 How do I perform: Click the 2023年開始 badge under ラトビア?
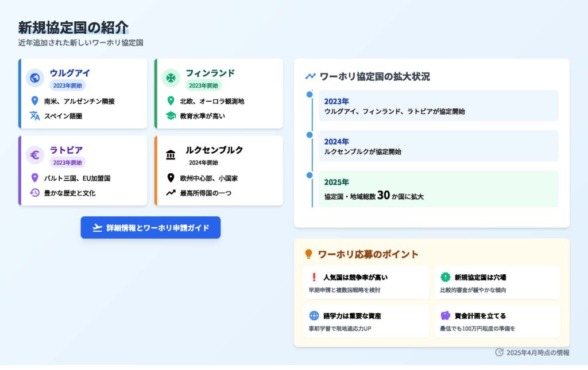point(68,162)
